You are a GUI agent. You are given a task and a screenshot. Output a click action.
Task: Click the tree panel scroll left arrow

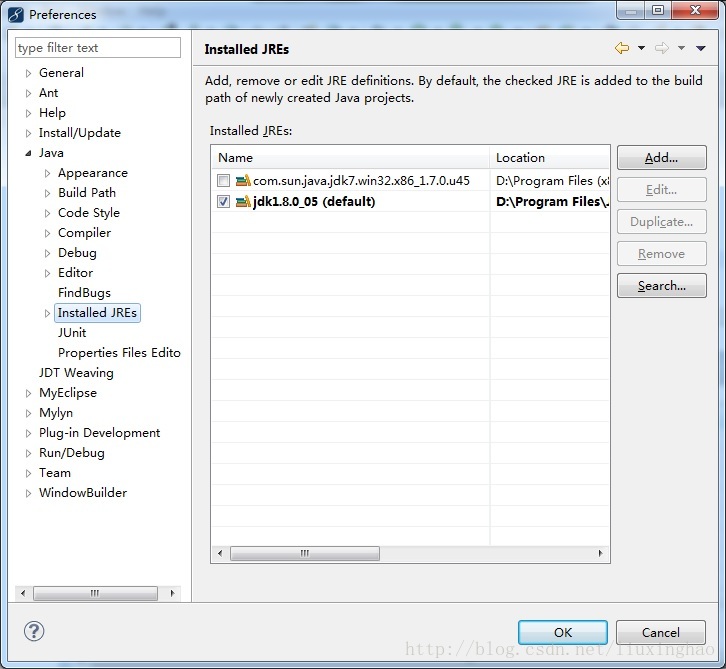click(x=23, y=593)
